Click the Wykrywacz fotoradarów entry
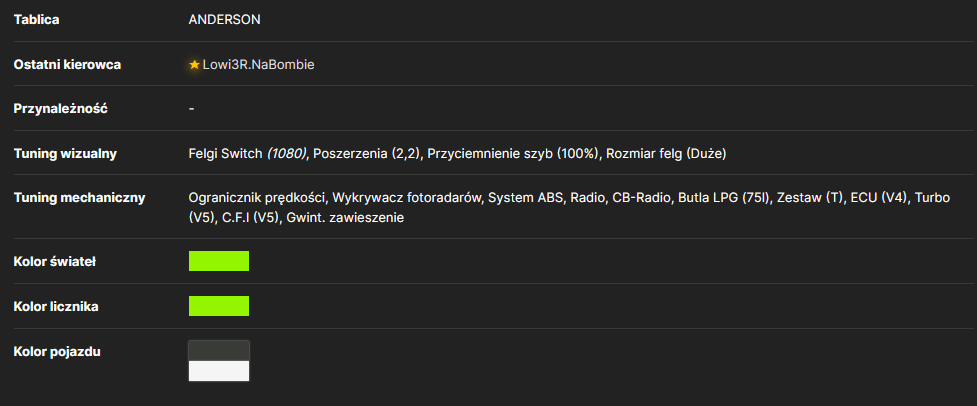 point(407,198)
